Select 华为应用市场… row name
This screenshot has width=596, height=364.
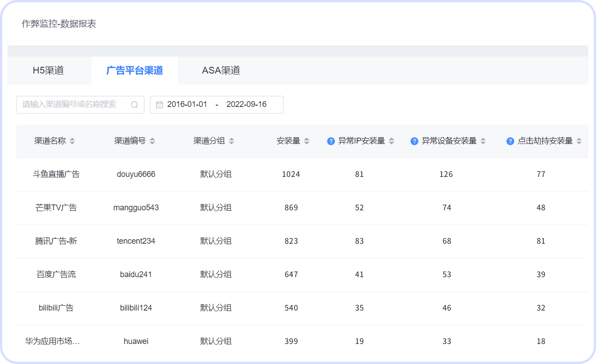(53, 342)
